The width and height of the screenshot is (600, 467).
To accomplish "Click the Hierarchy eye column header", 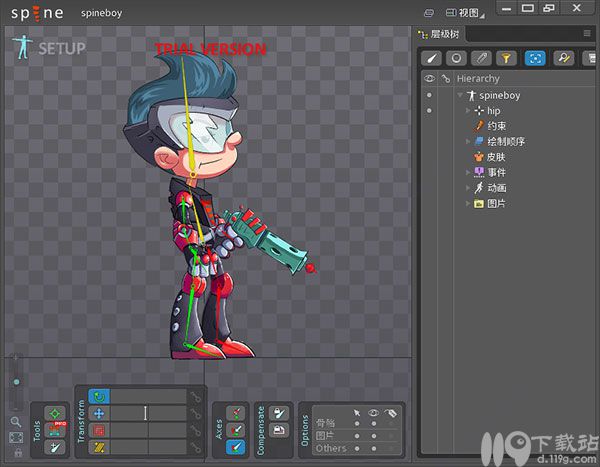I will point(429,78).
